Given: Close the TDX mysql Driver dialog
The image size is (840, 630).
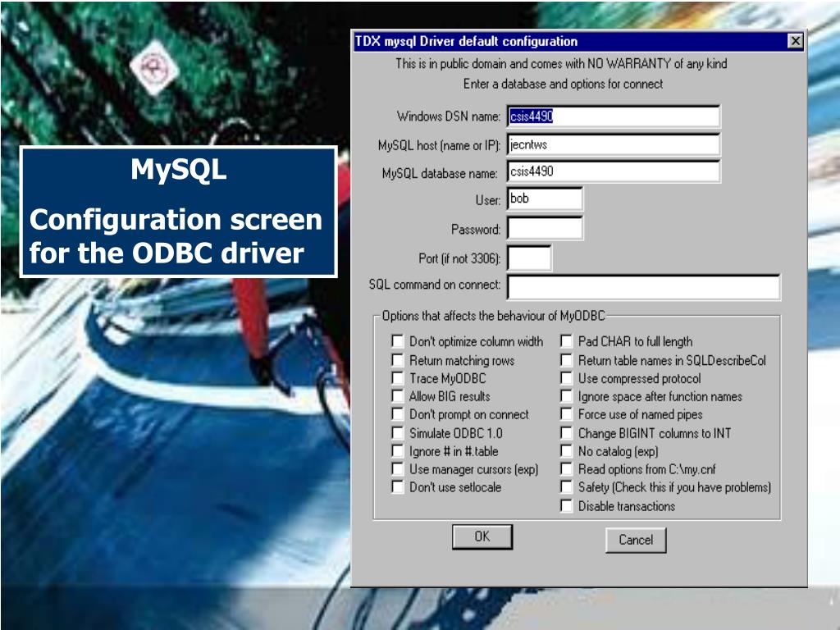Looking at the screenshot, I should 796,41.
